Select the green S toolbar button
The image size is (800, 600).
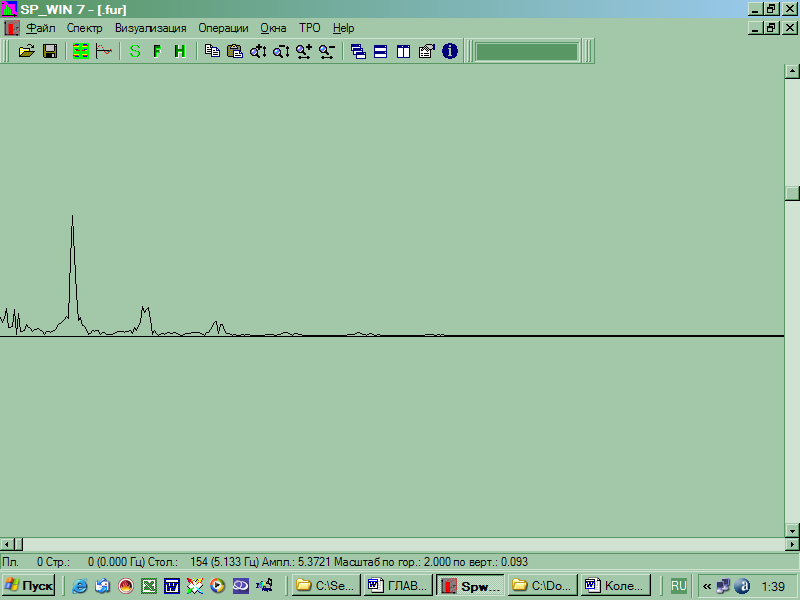pyautogui.click(x=135, y=51)
